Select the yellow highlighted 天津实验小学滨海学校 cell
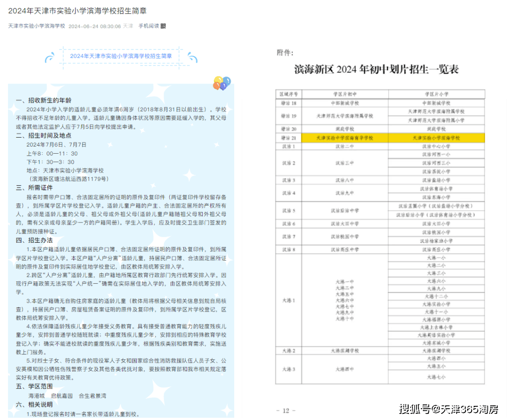 (x=436, y=138)
